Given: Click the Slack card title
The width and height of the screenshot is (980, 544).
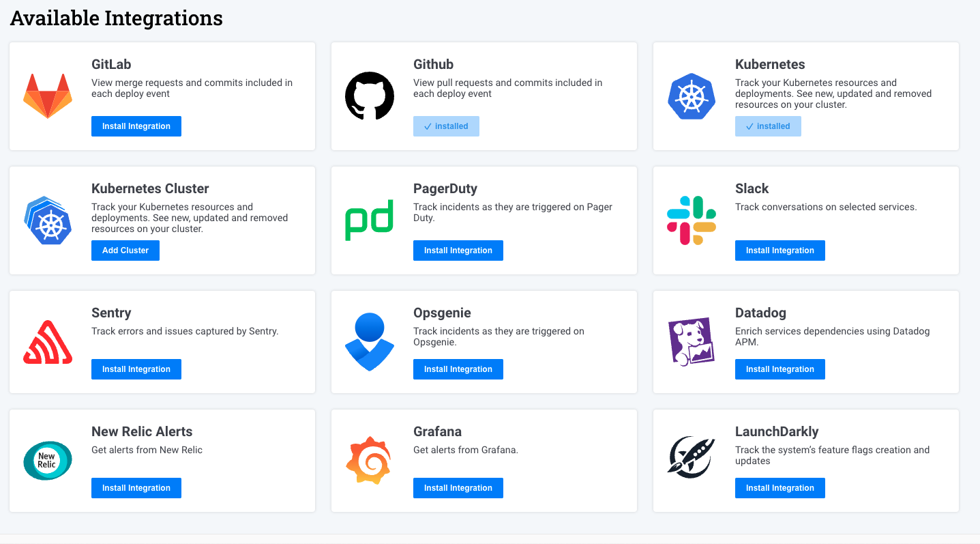Looking at the screenshot, I should [x=752, y=188].
